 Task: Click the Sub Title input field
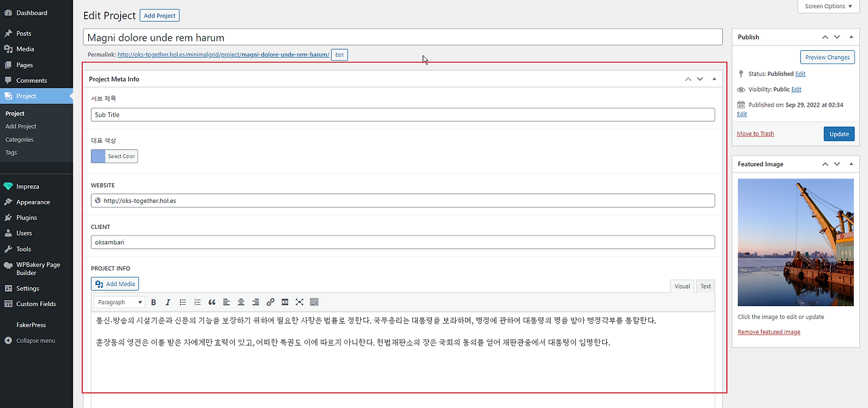[x=403, y=115]
